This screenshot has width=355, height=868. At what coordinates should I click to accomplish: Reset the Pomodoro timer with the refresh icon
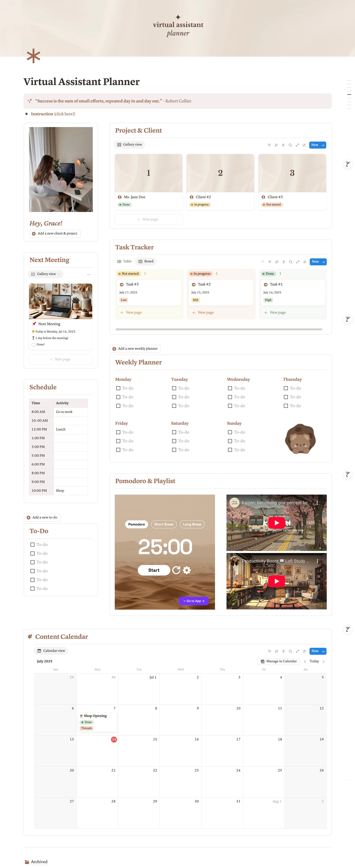pyautogui.click(x=176, y=570)
